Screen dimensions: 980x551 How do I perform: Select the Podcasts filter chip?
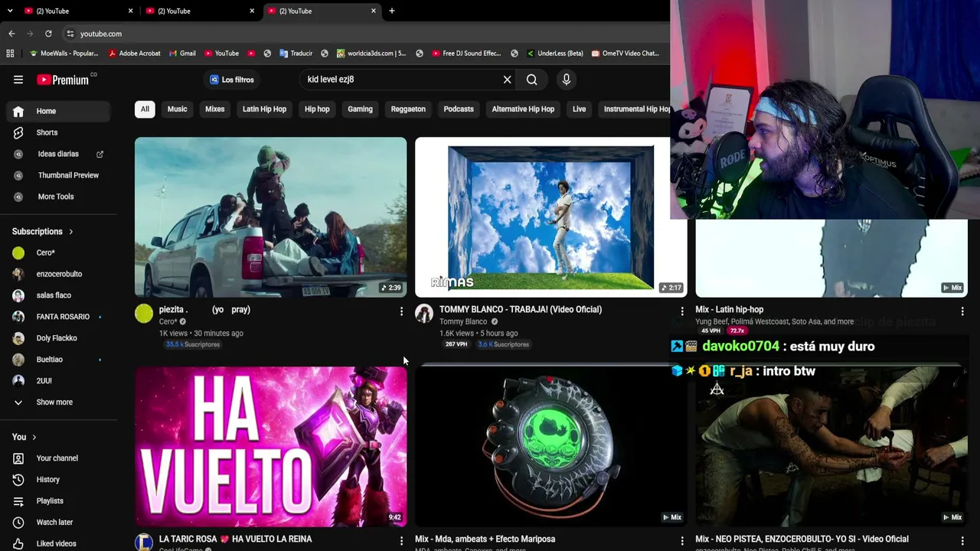[x=459, y=109]
